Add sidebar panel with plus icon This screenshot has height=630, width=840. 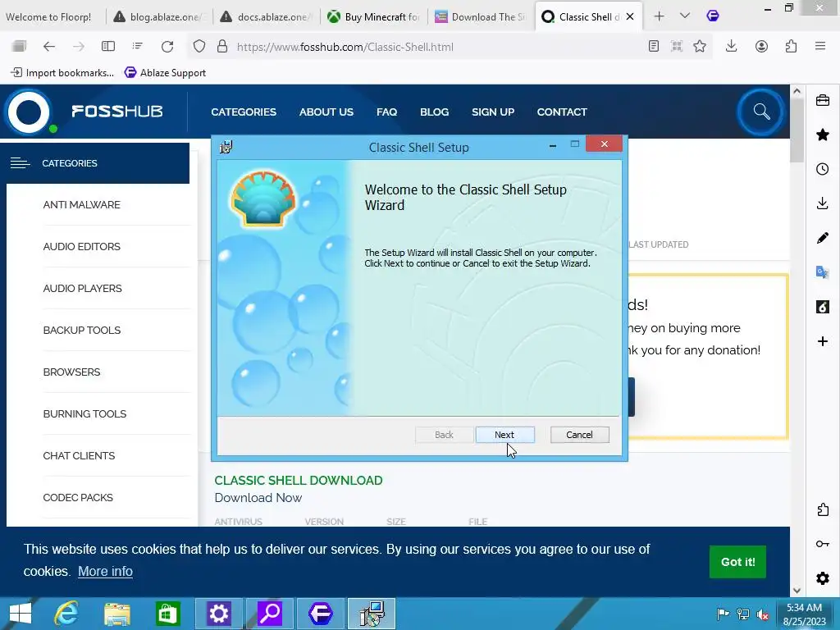tap(823, 341)
